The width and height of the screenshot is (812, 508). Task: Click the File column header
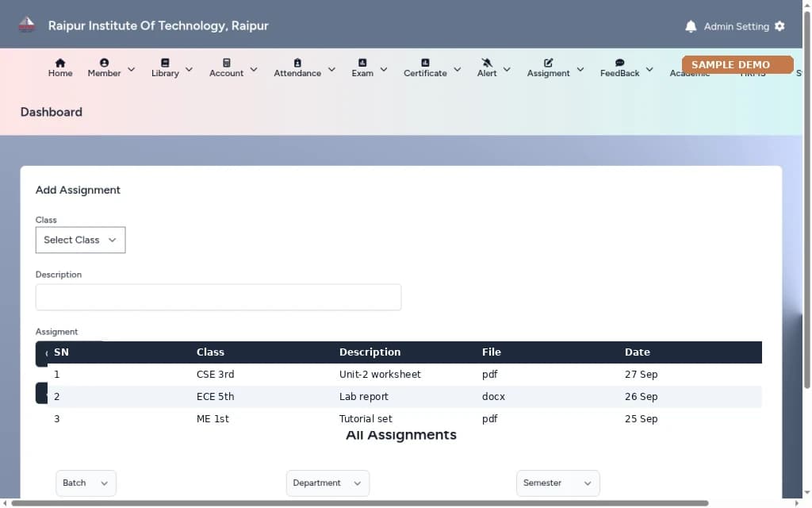tap(492, 352)
